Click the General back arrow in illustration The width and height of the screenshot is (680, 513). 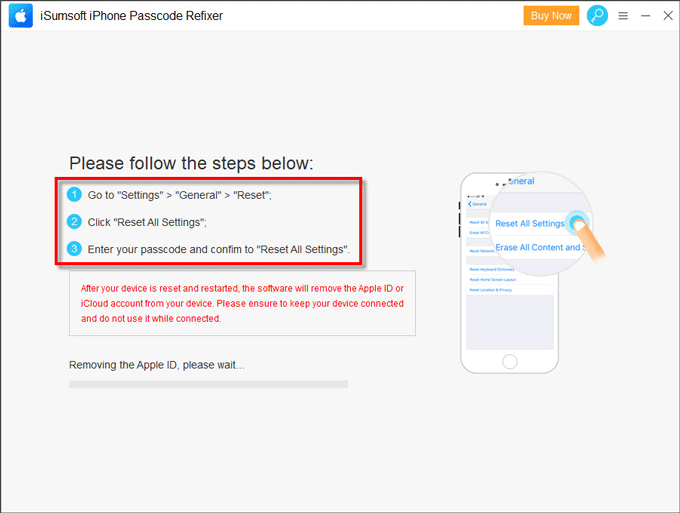coord(477,204)
